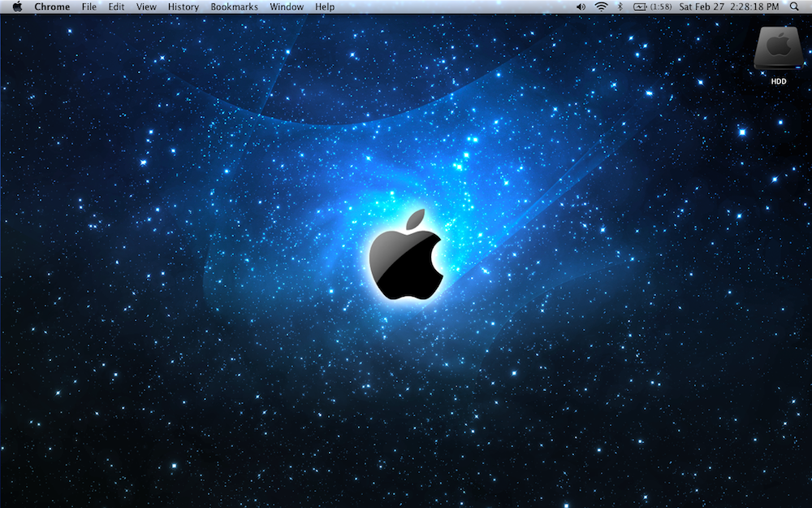This screenshot has width=812, height=508.
Task: Click the Bluetooth icon in menu bar
Action: [x=620, y=7]
